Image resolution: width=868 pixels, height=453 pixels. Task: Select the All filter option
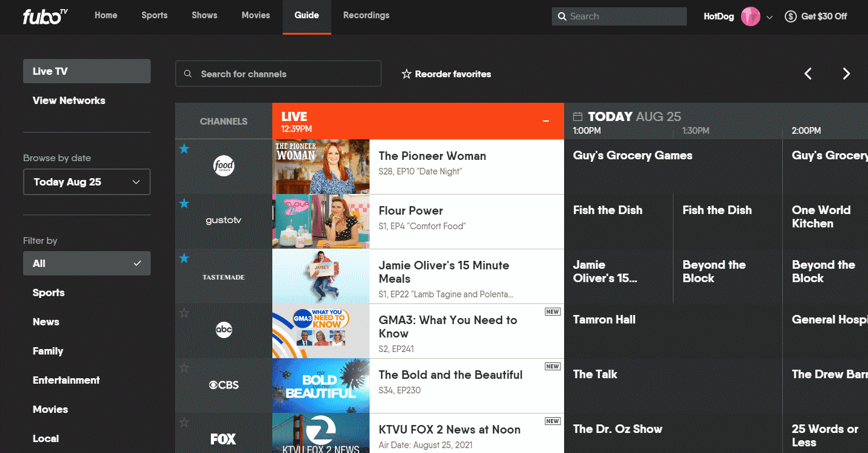tap(87, 263)
